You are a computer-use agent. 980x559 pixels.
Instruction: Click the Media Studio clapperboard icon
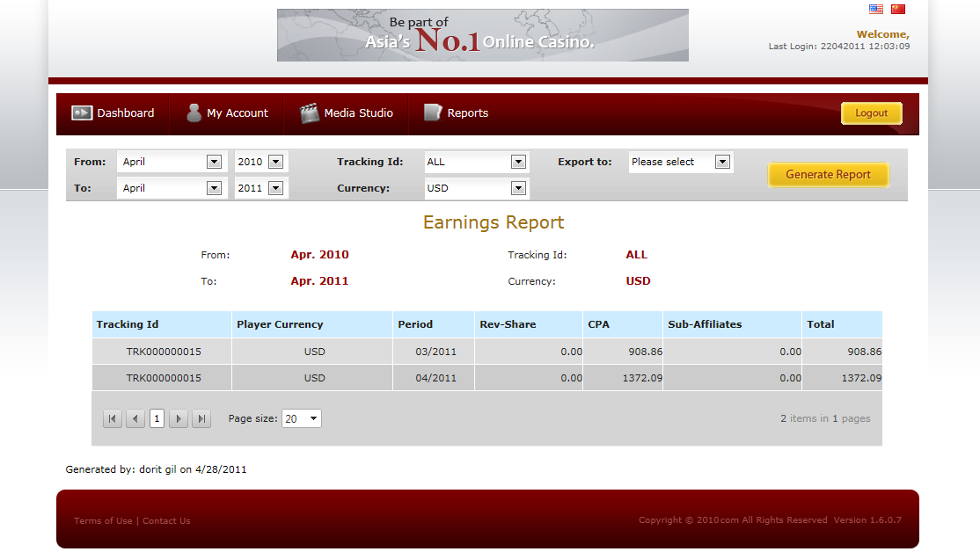click(309, 113)
